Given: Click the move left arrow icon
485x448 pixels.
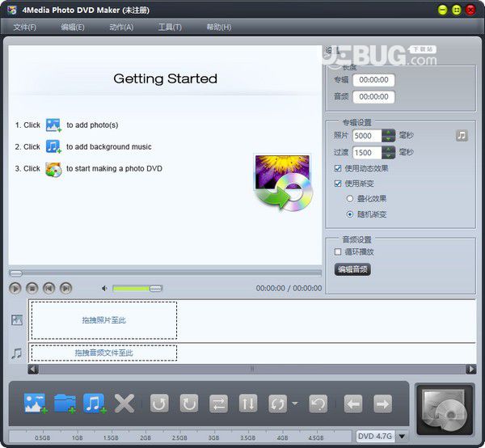Looking at the screenshot, I should 353,404.
